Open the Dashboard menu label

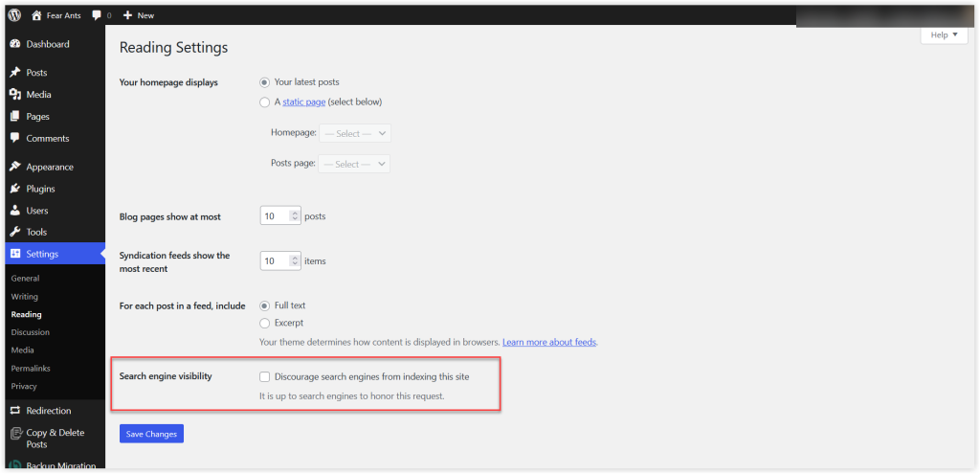[48, 44]
